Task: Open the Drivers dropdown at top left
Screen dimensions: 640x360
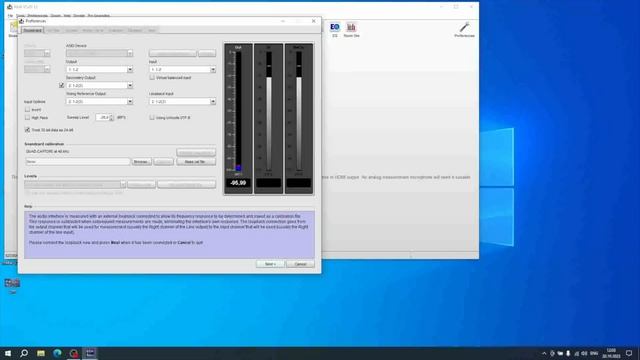Action: pyautogui.click(x=37, y=53)
